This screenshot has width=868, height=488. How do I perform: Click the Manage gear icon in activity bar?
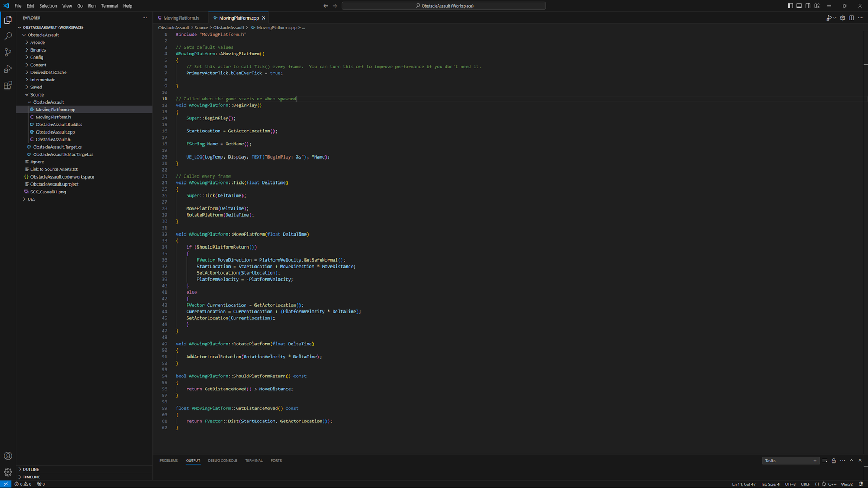(8, 472)
